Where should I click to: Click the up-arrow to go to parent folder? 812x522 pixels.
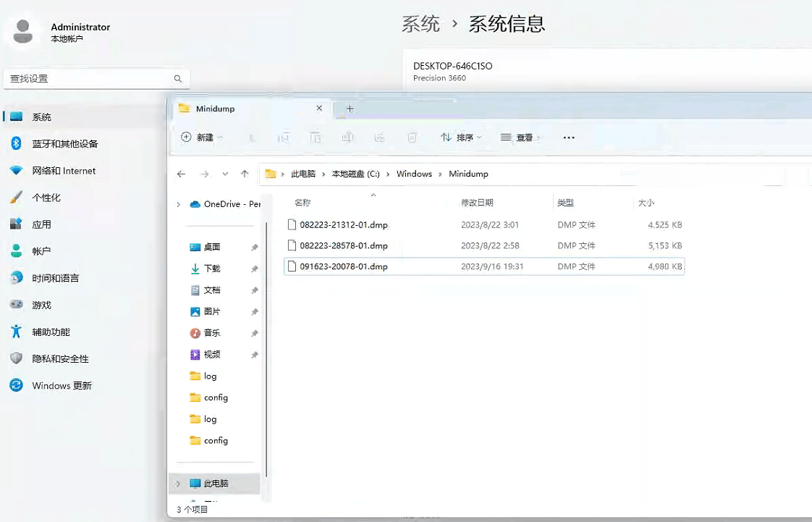coord(245,174)
